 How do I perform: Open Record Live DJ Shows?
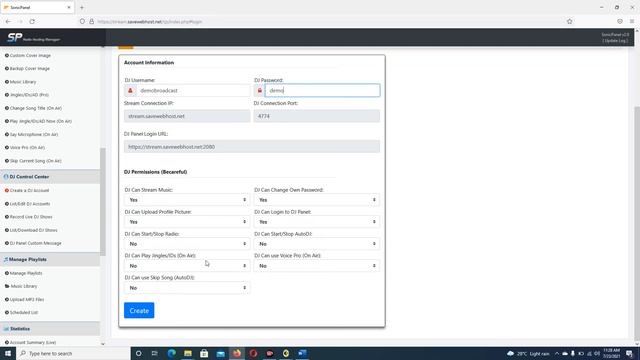tap(29, 217)
